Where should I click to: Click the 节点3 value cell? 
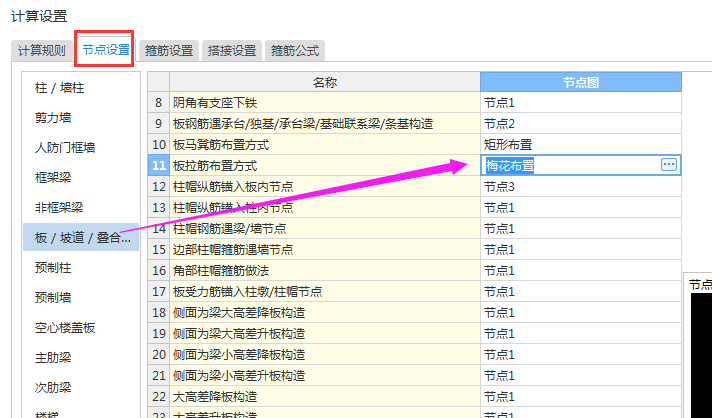click(581, 187)
